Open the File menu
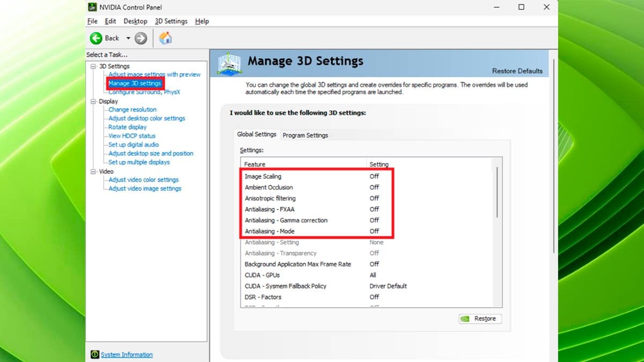Screen dimensions: 644x362 coord(92,21)
